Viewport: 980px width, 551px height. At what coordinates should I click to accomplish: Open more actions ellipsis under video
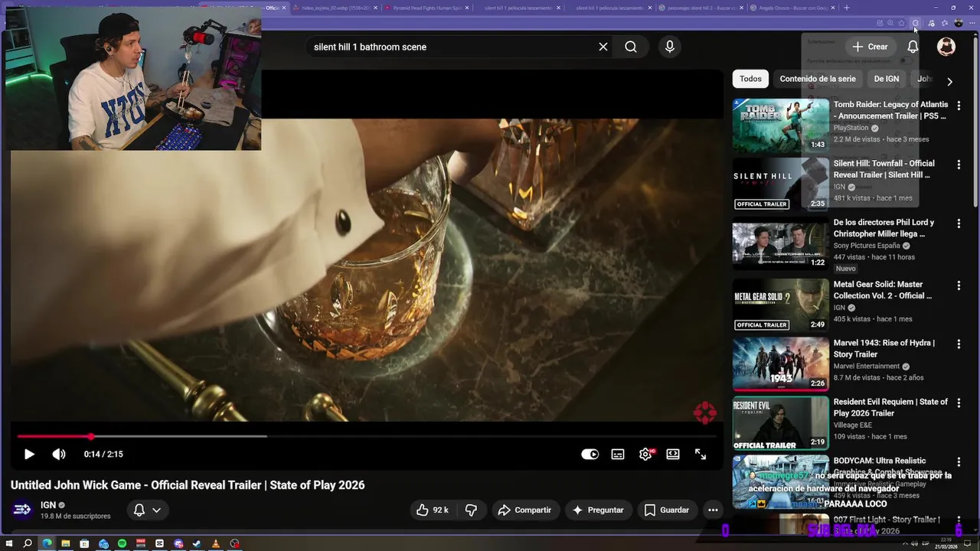point(713,510)
